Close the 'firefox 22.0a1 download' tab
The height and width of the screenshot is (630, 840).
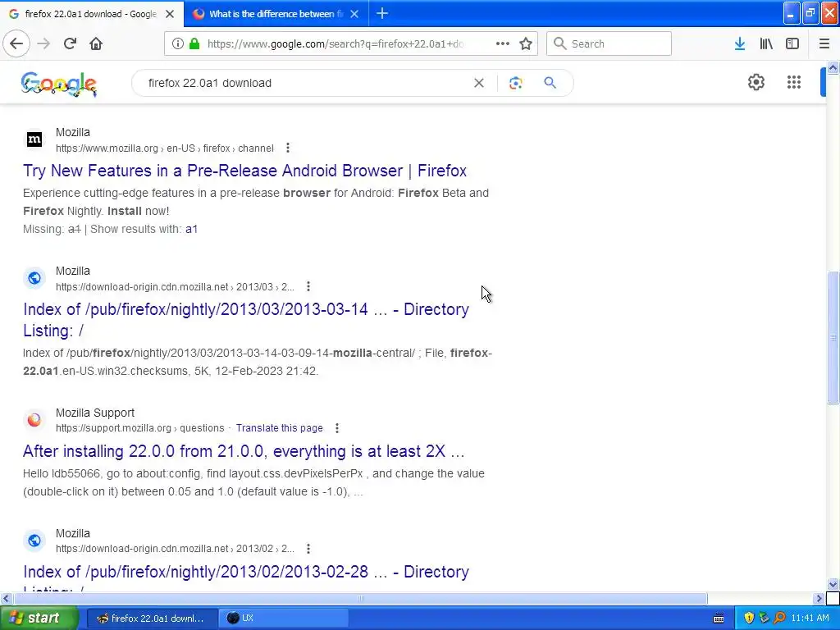170,14
